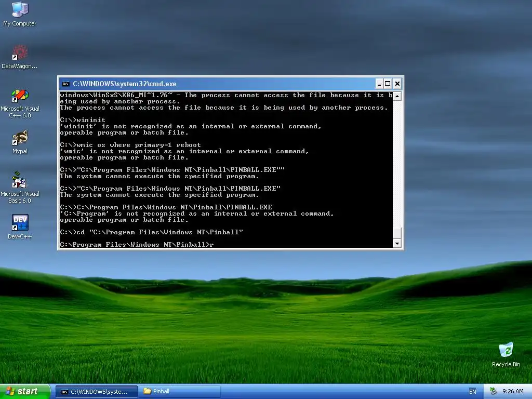The width and height of the screenshot is (532, 399).
Task: Select the Dev-C++ desktop shortcut
Action: coord(20,227)
